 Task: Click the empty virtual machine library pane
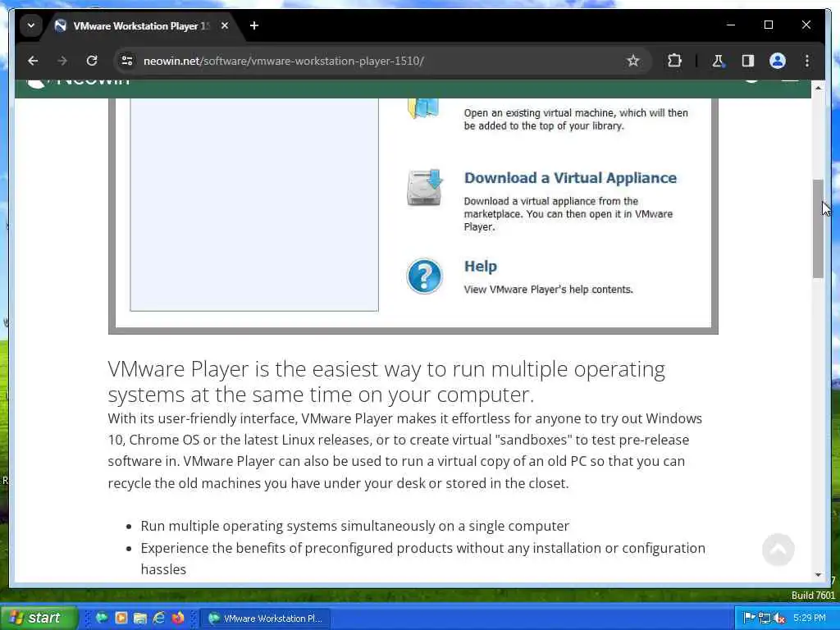(x=254, y=204)
